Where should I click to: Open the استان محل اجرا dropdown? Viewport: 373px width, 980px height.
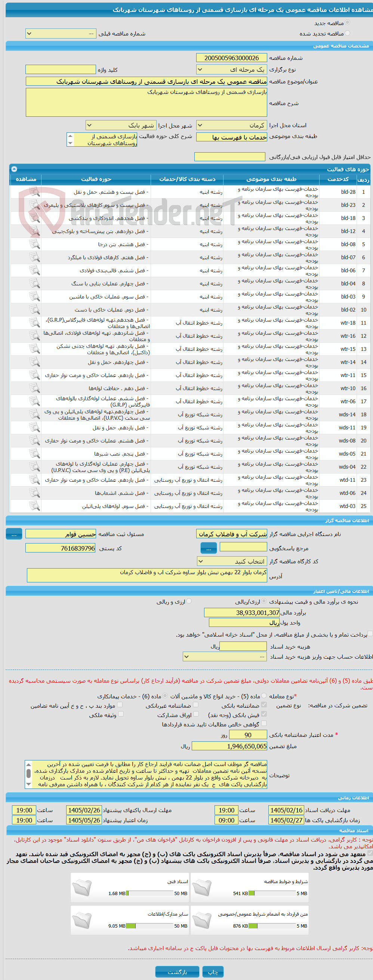click(232, 125)
